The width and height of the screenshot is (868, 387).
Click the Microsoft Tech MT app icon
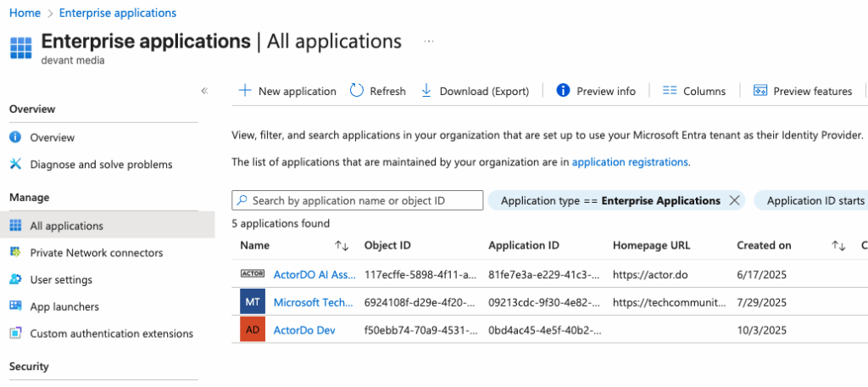coord(253,302)
